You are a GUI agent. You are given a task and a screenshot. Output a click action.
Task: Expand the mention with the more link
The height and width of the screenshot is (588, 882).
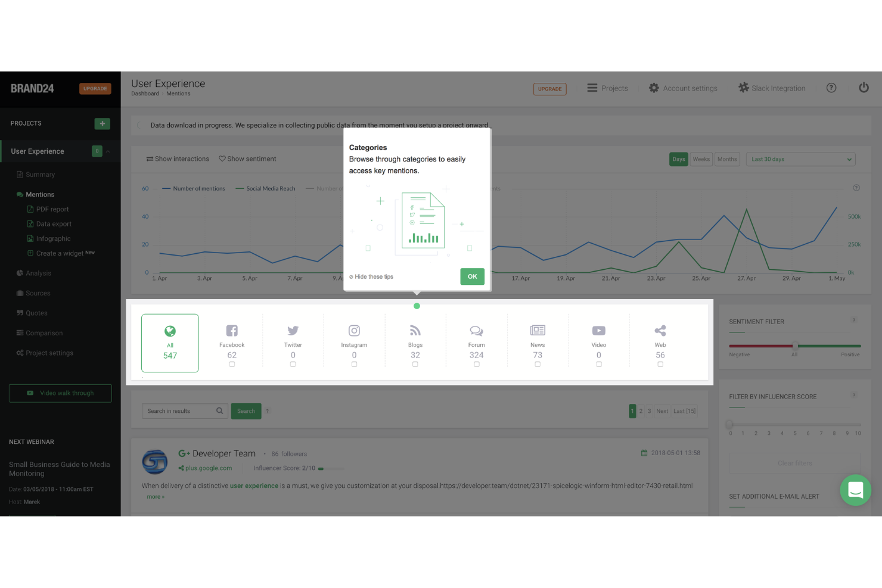point(156,496)
